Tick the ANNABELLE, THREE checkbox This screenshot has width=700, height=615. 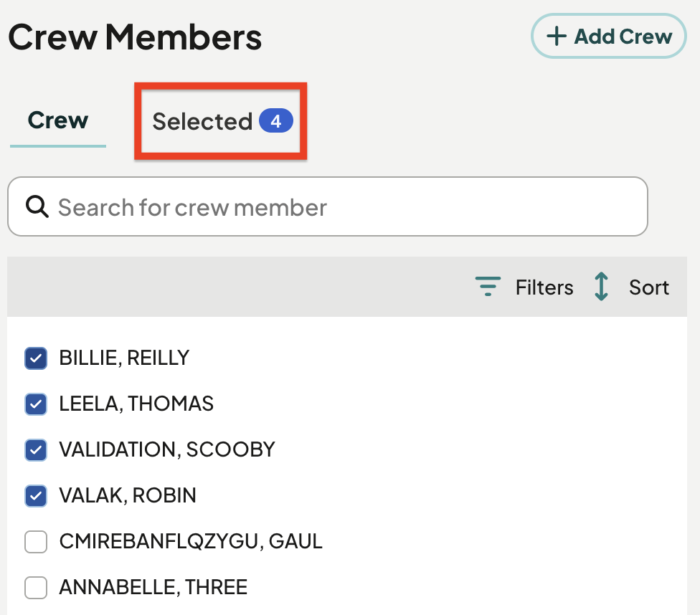[x=36, y=587]
